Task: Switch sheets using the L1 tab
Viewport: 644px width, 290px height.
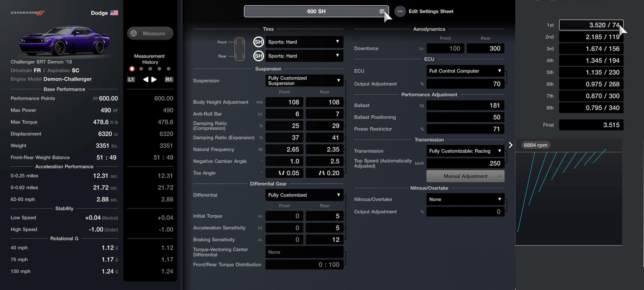Action: point(131,79)
